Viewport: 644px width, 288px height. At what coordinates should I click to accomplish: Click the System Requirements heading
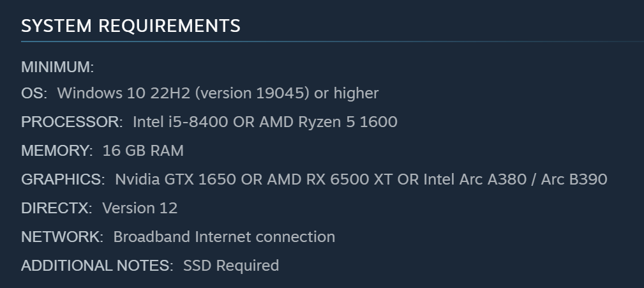pos(130,26)
